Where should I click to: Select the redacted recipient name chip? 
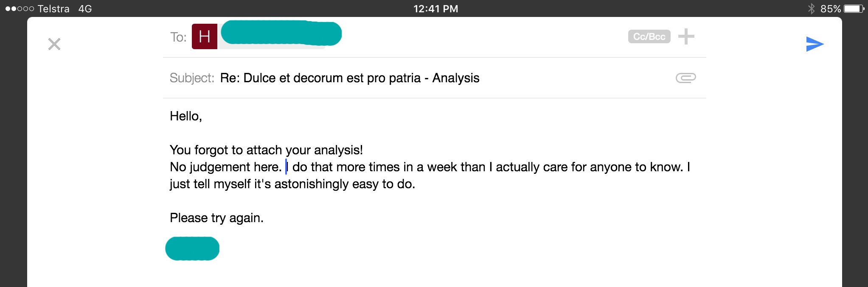[x=281, y=33]
